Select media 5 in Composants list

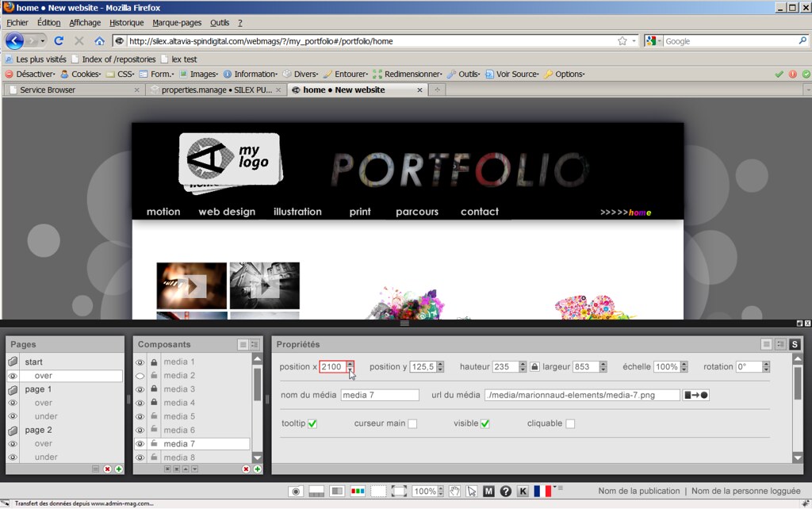click(179, 416)
